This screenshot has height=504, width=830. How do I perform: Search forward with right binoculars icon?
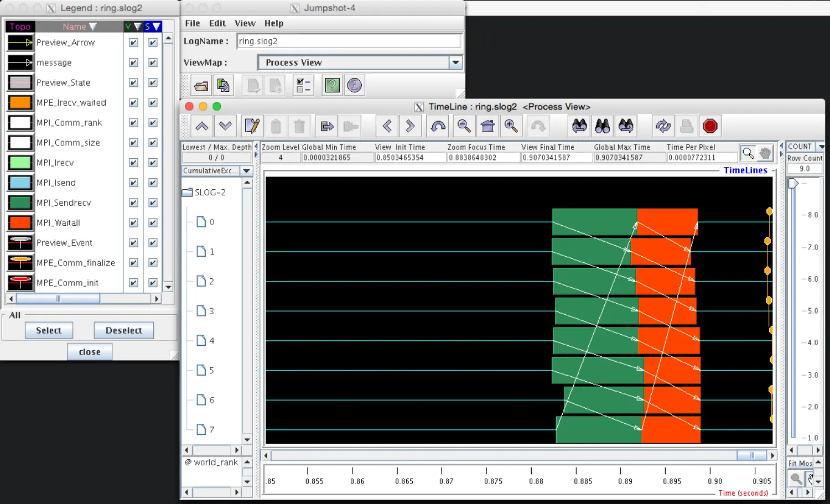pyautogui.click(x=626, y=126)
